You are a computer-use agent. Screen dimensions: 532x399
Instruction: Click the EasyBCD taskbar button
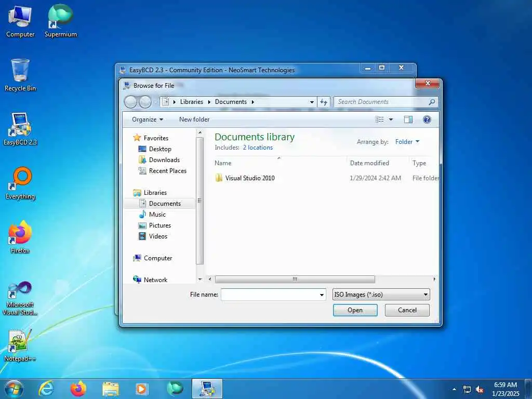tap(207, 389)
